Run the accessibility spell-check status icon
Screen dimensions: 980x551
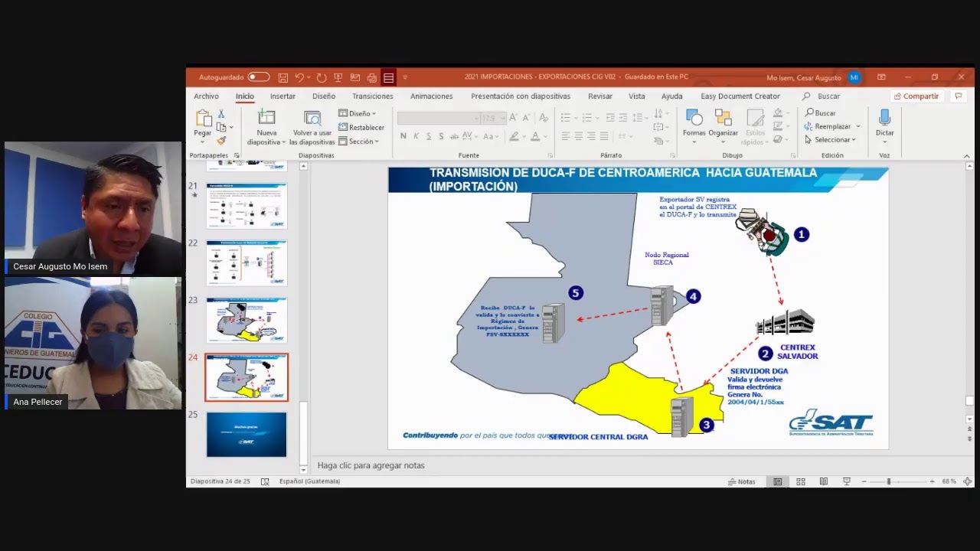[265, 481]
